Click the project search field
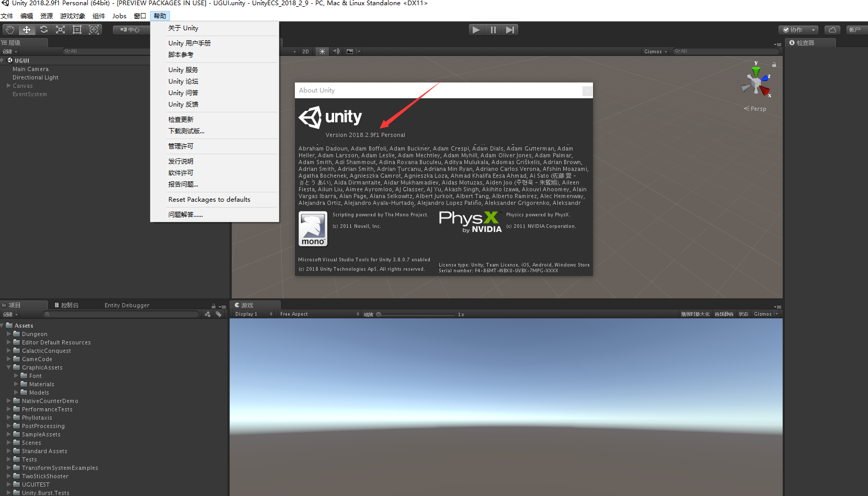The image size is (868, 496). [x=122, y=315]
